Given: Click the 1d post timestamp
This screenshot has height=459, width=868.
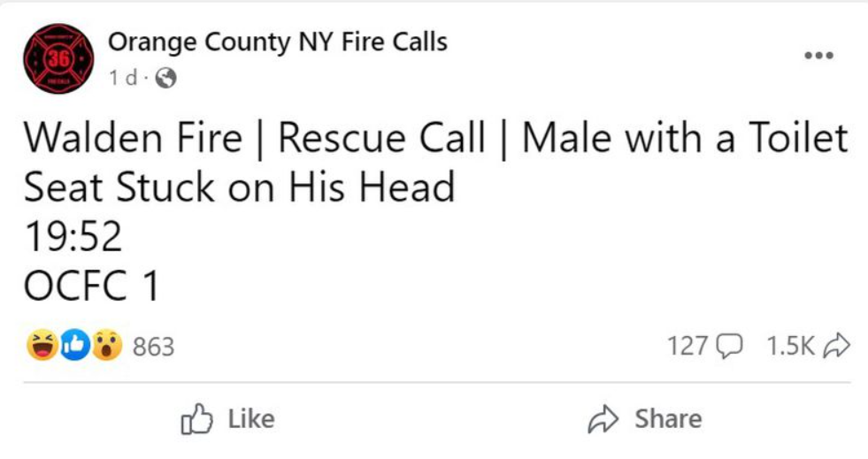Looking at the screenshot, I should pos(123,78).
